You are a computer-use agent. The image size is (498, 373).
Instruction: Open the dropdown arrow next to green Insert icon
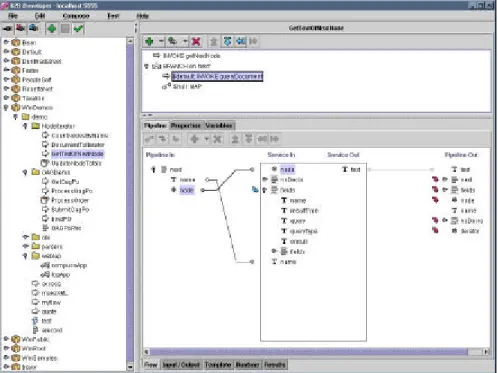click(161, 41)
